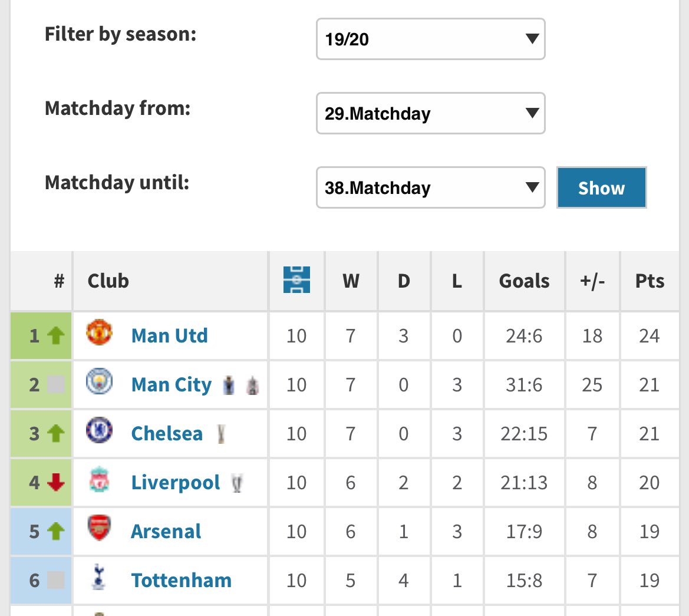Open the Arsenal club link
This screenshot has height=616, width=689.
click(166, 532)
